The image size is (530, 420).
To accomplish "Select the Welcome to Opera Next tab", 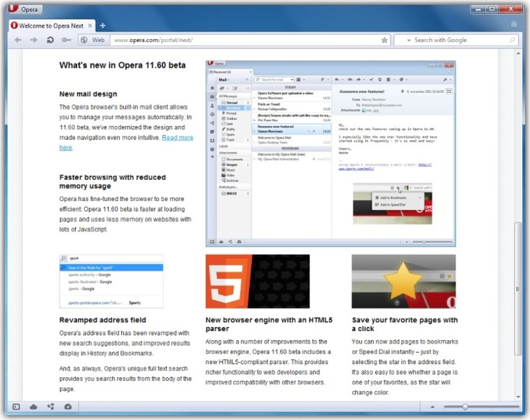I will 51,26.
